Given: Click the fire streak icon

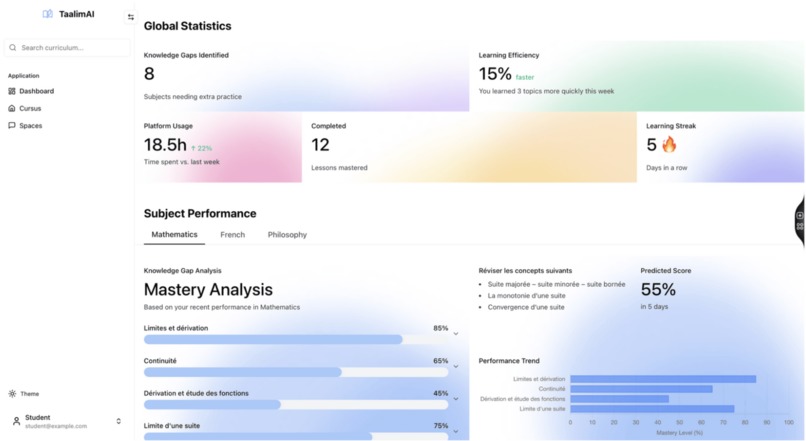Looking at the screenshot, I should (x=669, y=144).
